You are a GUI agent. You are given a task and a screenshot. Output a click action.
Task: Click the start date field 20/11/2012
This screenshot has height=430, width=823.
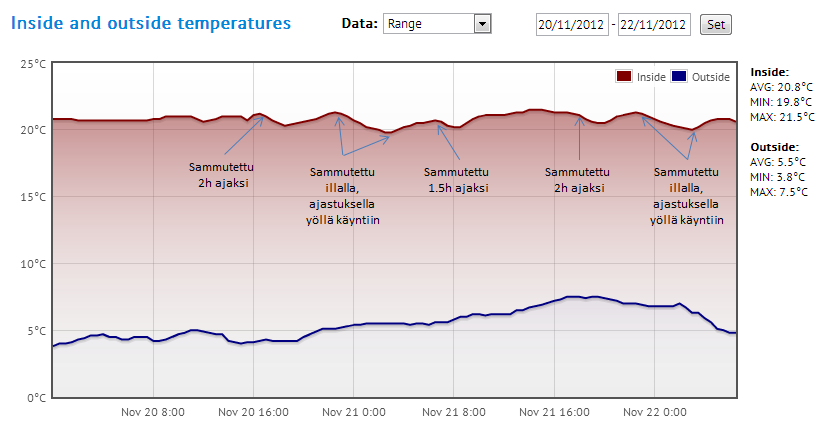point(572,24)
